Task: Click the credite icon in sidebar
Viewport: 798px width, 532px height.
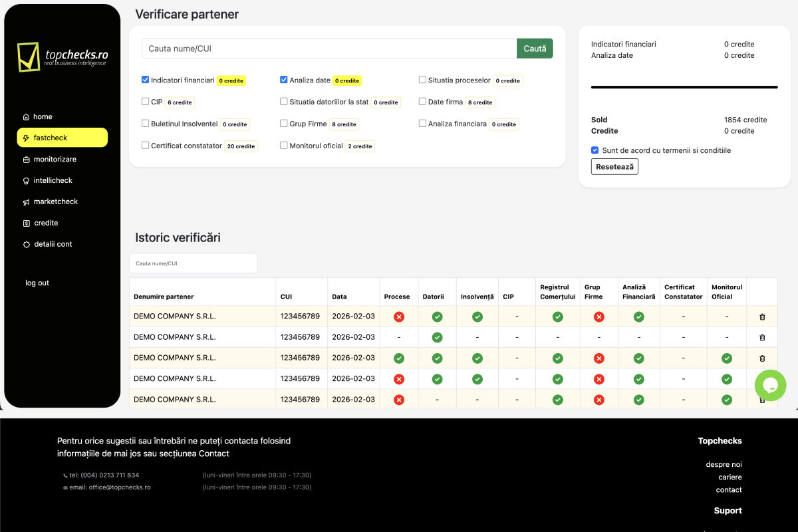Action: click(x=26, y=223)
